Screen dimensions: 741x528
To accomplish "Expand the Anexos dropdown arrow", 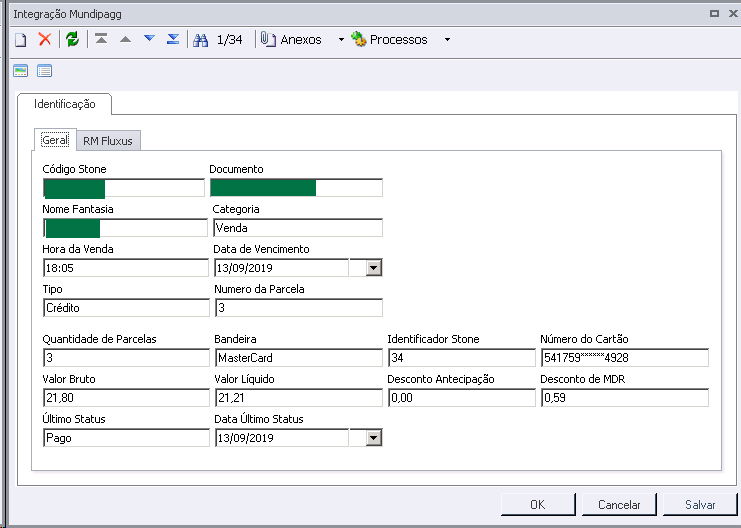I will (x=341, y=40).
